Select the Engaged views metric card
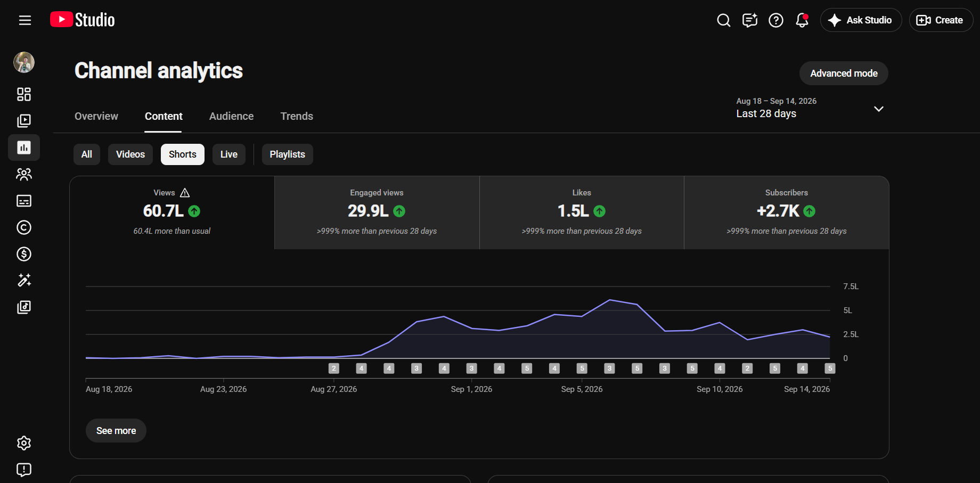The width and height of the screenshot is (980, 483). point(377,212)
